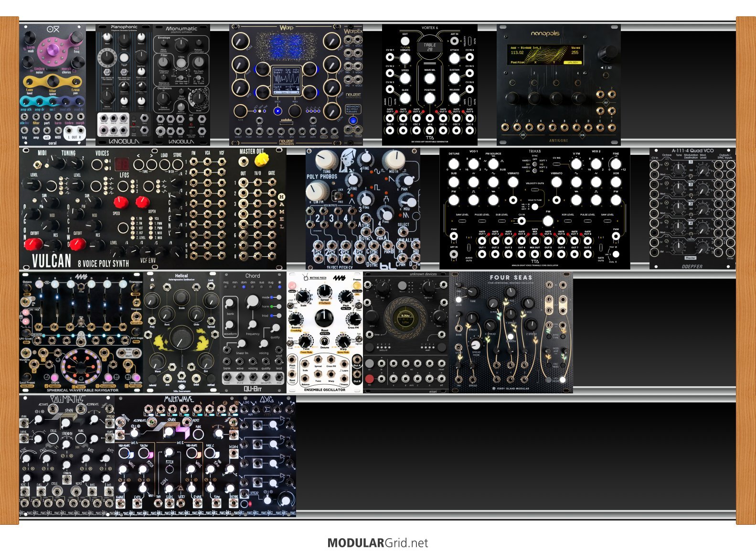Open the ModularGrid.net logo link
756x553 pixels.
pos(378,543)
